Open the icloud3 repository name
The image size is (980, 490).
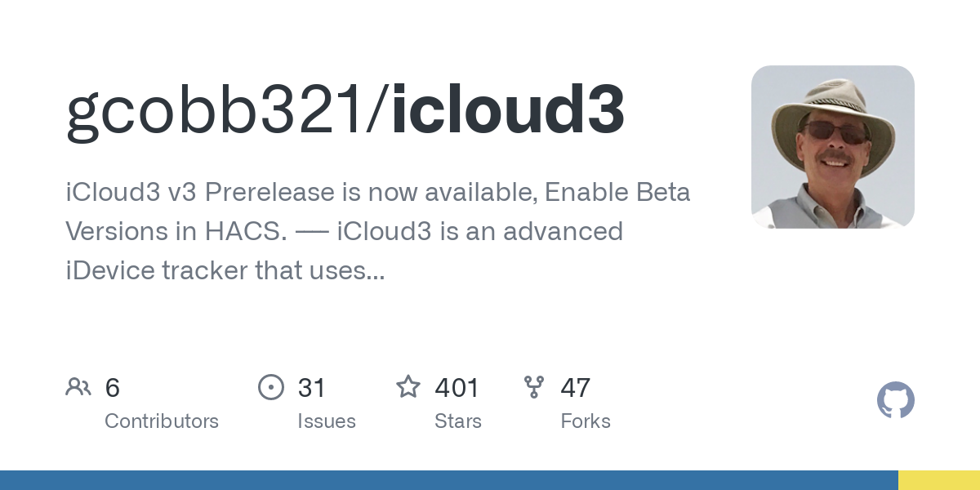click(x=508, y=110)
